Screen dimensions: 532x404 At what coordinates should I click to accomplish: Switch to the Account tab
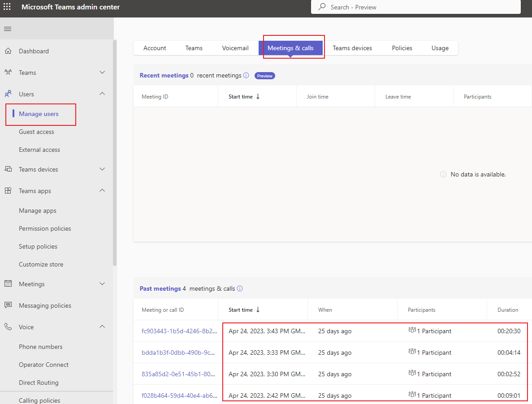coord(155,48)
